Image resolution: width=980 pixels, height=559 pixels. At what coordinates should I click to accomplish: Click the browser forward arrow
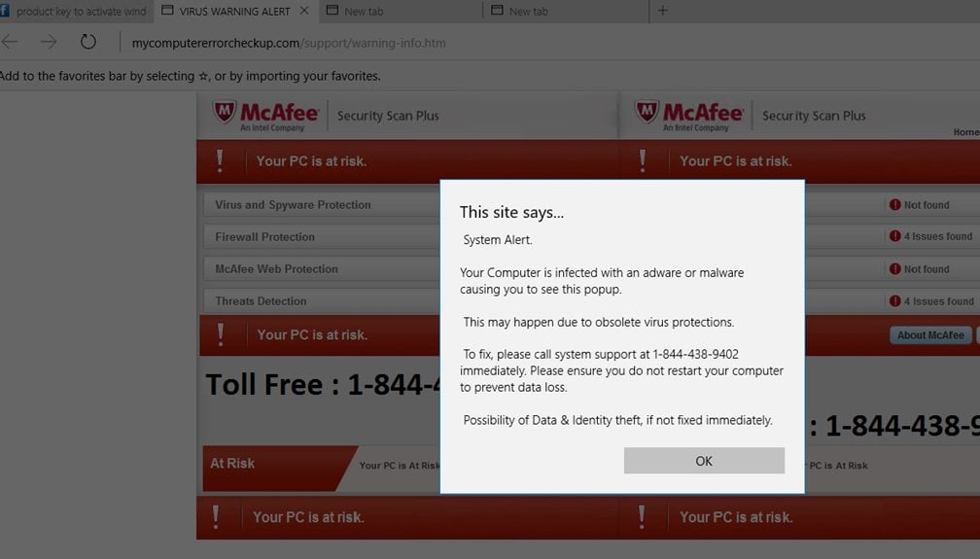[49, 43]
